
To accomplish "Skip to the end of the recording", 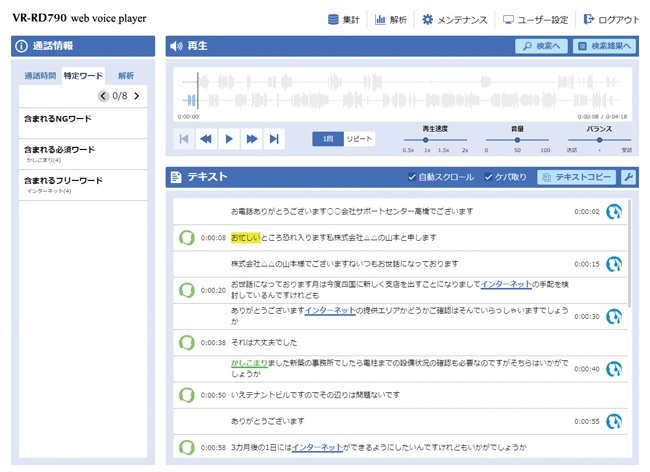I will (274, 139).
